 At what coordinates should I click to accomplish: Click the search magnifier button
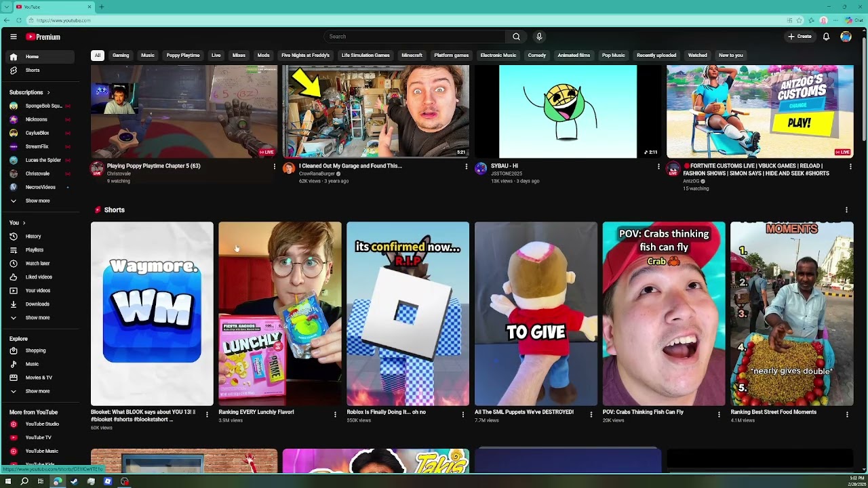[516, 37]
